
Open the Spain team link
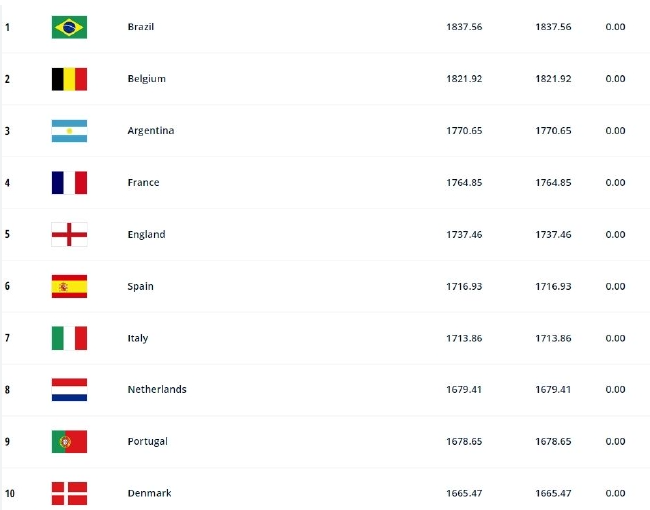click(141, 287)
